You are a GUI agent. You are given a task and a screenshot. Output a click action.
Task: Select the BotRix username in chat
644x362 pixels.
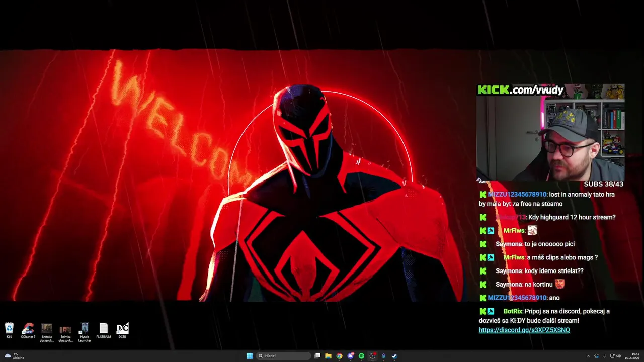513,311
